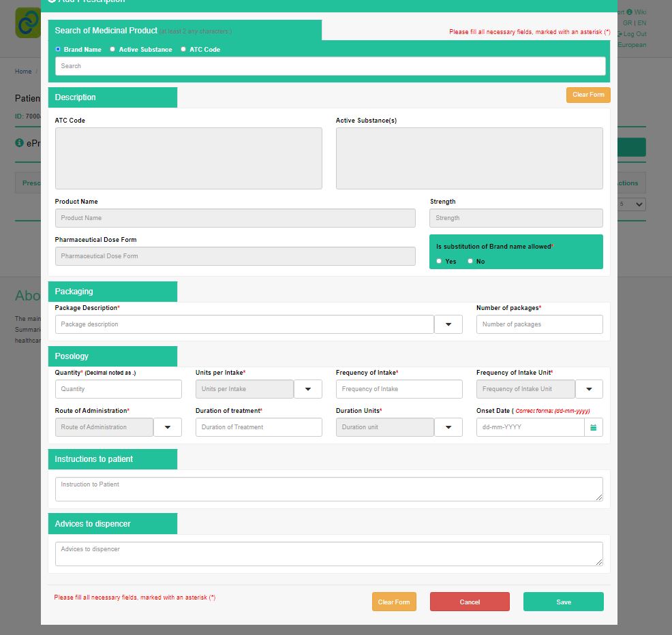
Task: Select the Active Substance search option
Action: pyautogui.click(x=113, y=49)
